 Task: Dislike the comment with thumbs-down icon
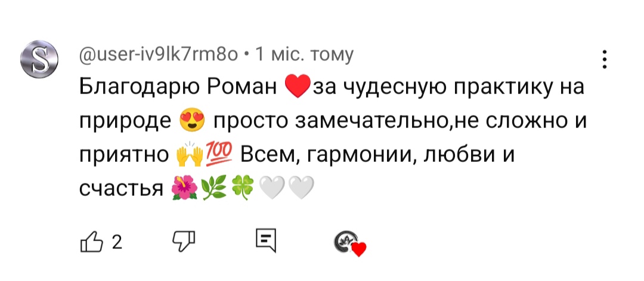click(184, 241)
